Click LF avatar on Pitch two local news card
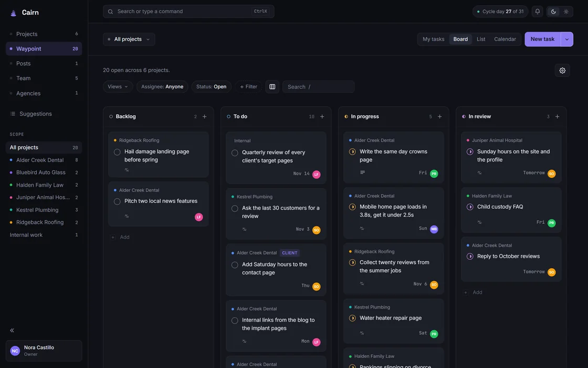 [199, 217]
